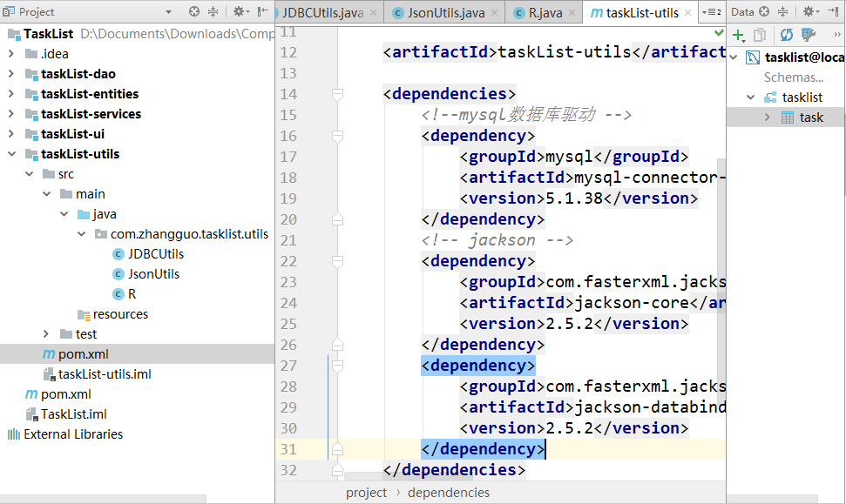Screen dimensions: 846x504
Task: Hide the Project tool window
Action: 263,11
